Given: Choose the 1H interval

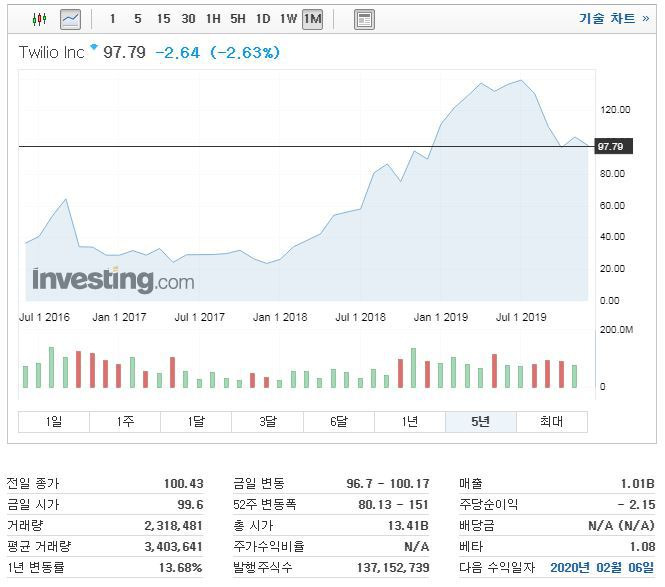Looking at the screenshot, I should click(213, 19).
